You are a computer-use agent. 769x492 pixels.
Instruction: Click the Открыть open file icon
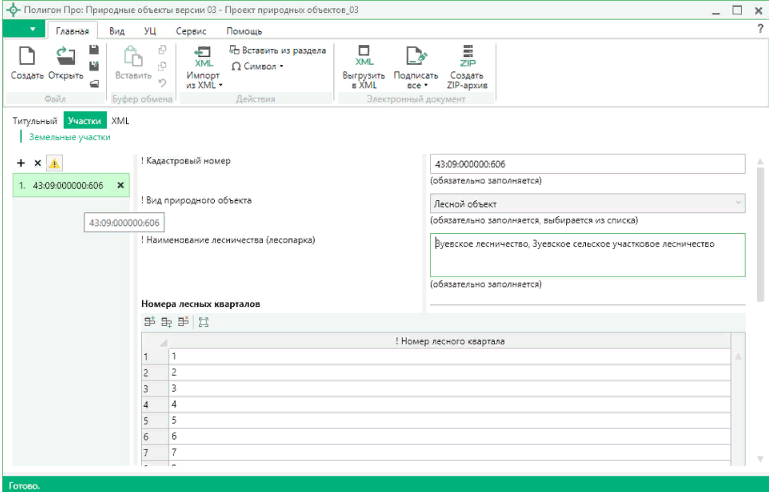(x=65, y=56)
